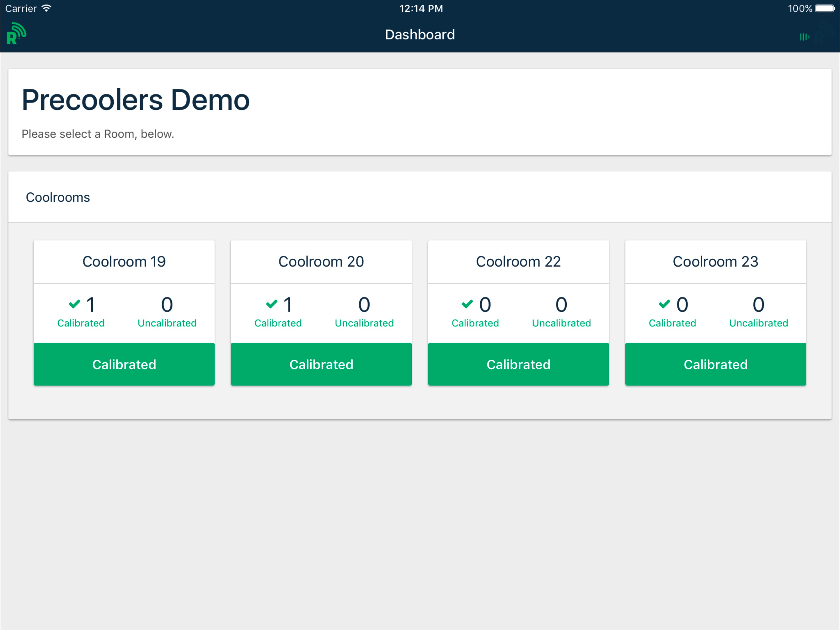Viewport: 840px width, 630px height.
Task: Tap Coolroom 22 calibrated count 0
Action: 485,304
